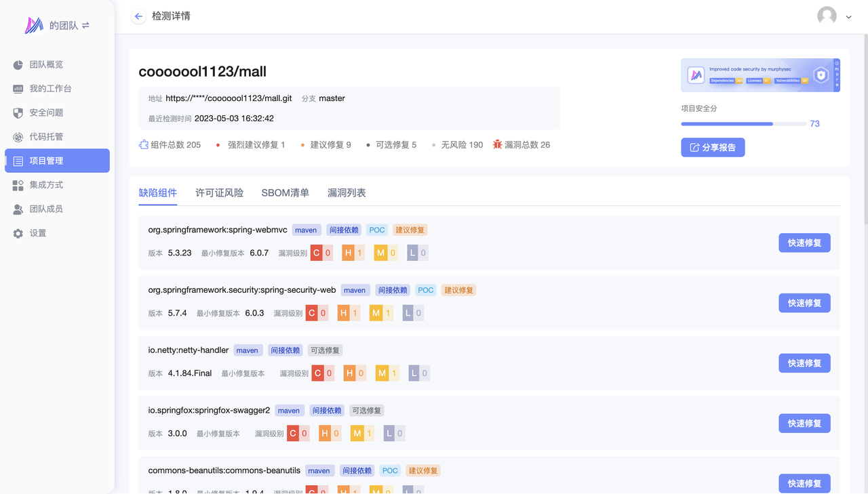Image resolution: width=868 pixels, height=494 pixels.
Task: Click 我的工作台 sidebar icon
Action: pyautogui.click(x=18, y=89)
